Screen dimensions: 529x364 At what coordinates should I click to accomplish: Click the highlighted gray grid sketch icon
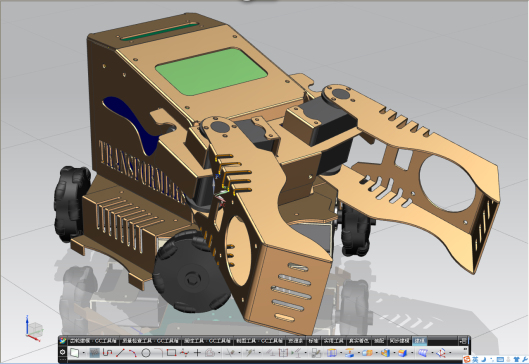pyautogui.click(x=95, y=353)
